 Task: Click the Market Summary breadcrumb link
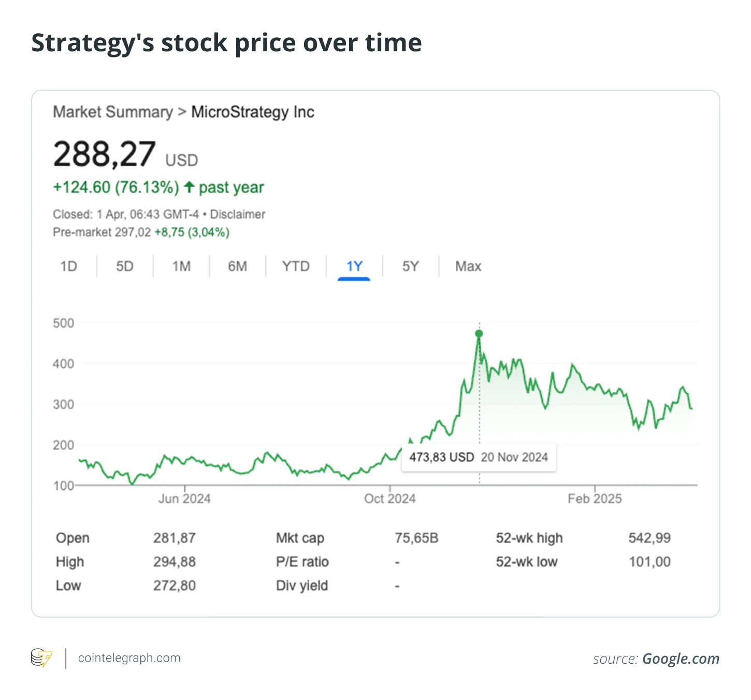click(x=113, y=112)
